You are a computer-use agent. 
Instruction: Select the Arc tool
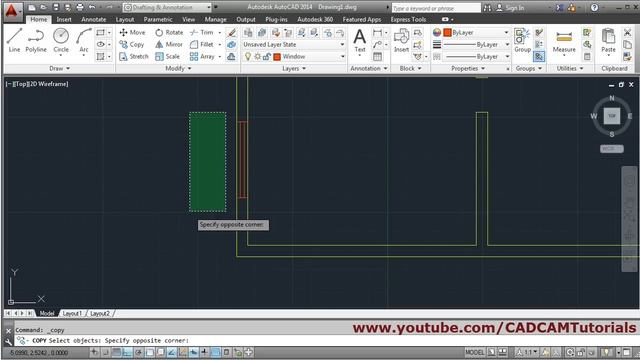point(84,40)
